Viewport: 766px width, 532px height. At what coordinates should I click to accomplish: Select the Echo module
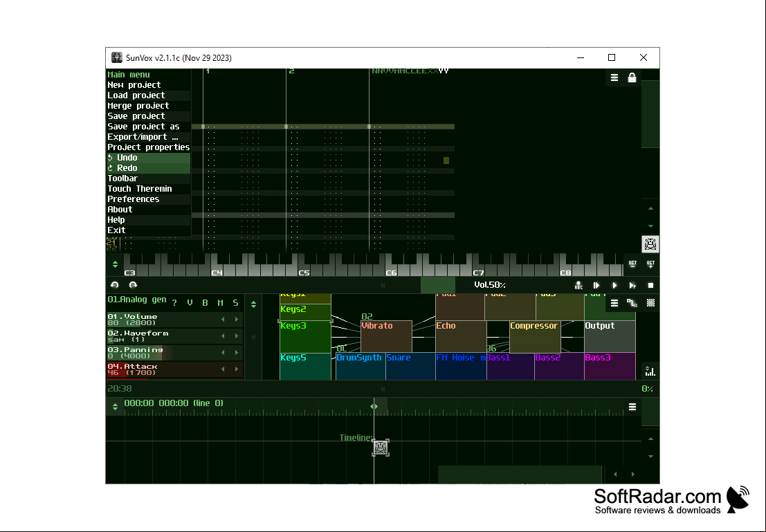pos(461,336)
